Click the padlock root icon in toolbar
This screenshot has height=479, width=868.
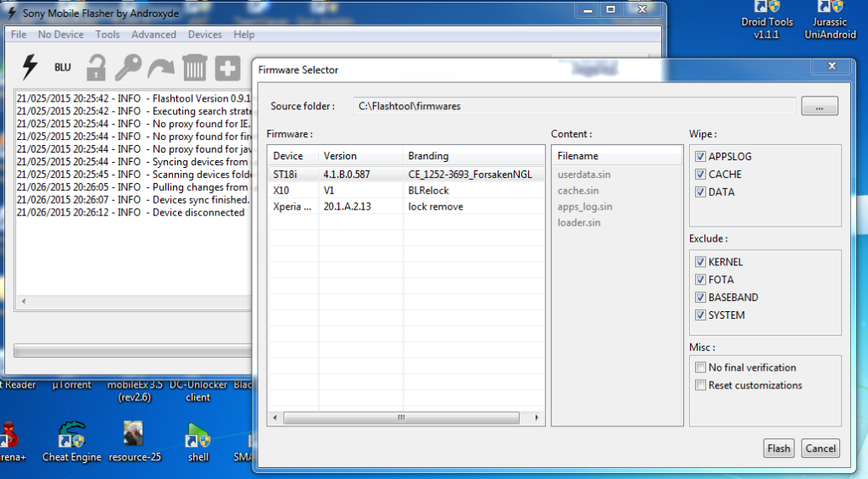(x=96, y=68)
